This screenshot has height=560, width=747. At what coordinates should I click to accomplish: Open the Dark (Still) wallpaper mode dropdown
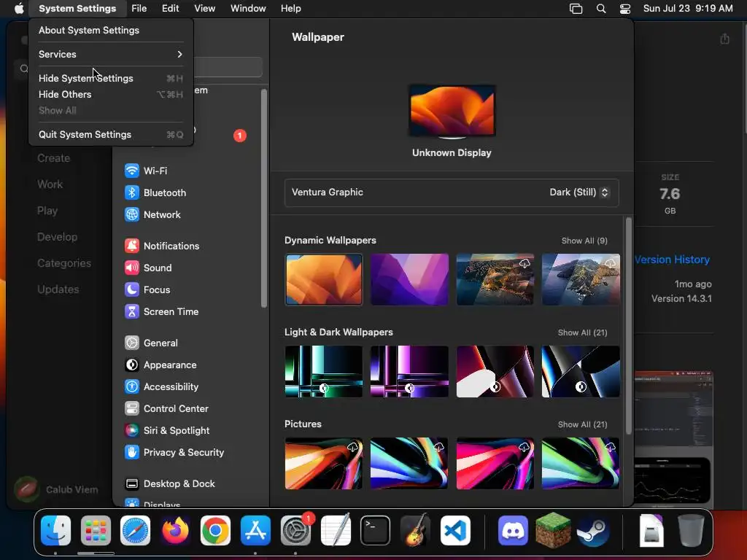pos(578,192)
